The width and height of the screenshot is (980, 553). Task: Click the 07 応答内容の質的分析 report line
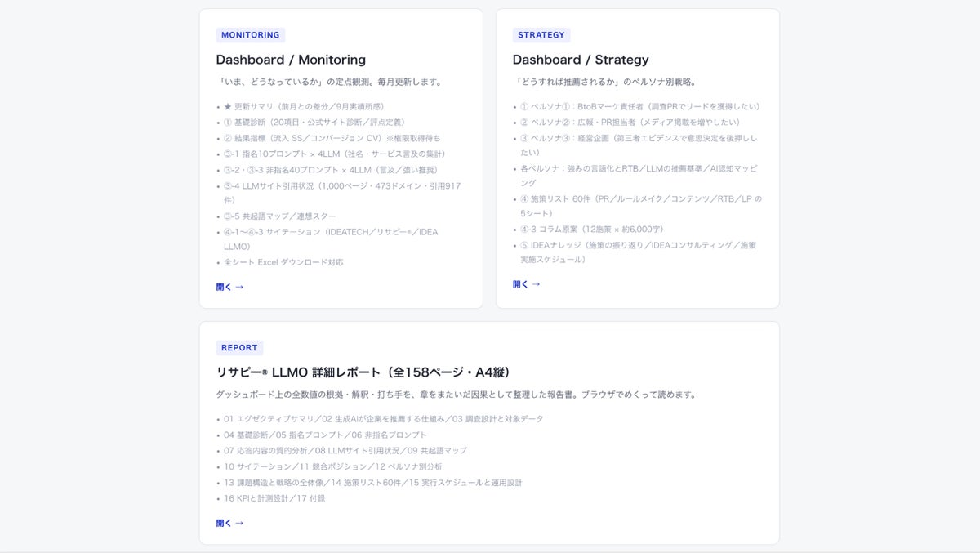(x=345, y=451)
